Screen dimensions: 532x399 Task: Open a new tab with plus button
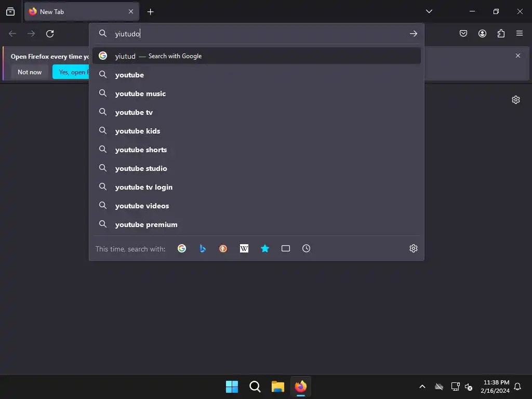click(150, 12)
